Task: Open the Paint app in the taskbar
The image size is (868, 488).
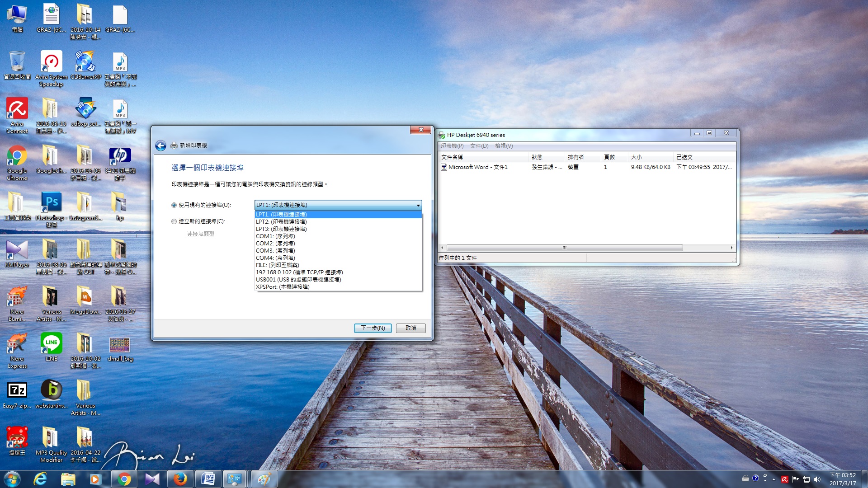Action: (264, 479)
